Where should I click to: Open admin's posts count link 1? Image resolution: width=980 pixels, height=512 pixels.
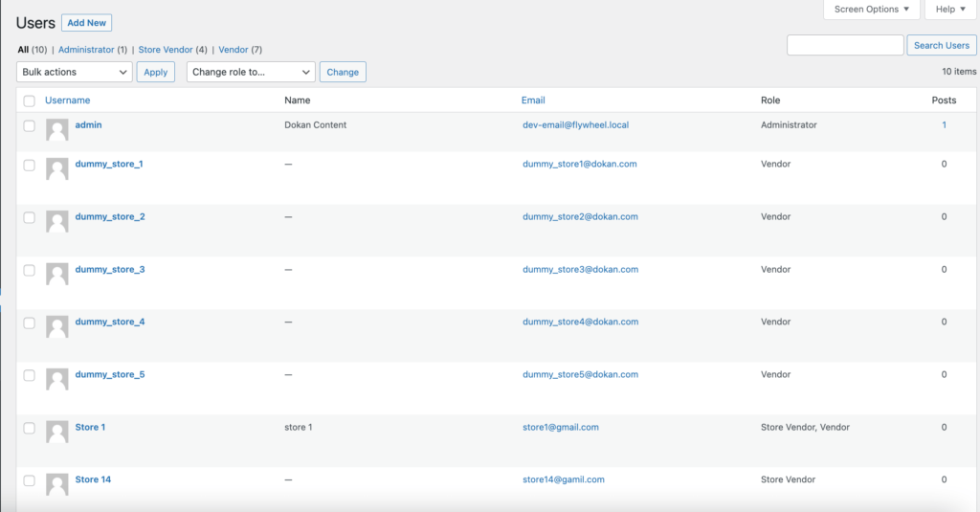[944, 125]
